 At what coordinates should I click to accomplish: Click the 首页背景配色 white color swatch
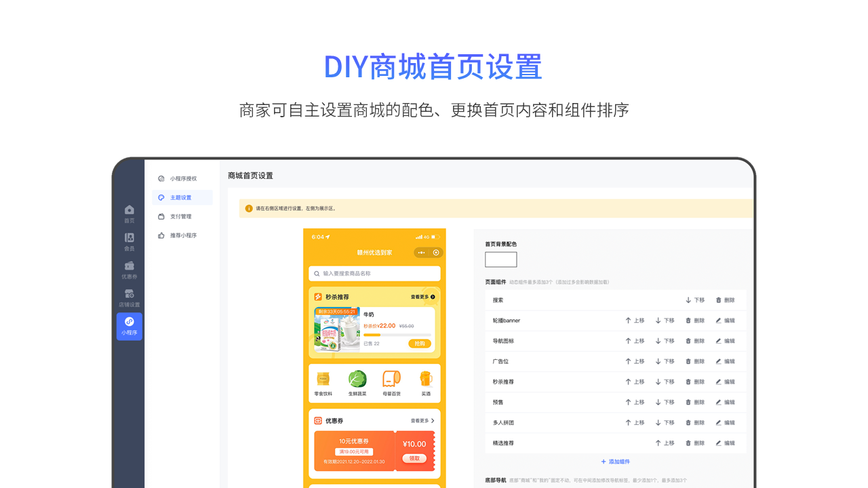(x=500, y=260)
